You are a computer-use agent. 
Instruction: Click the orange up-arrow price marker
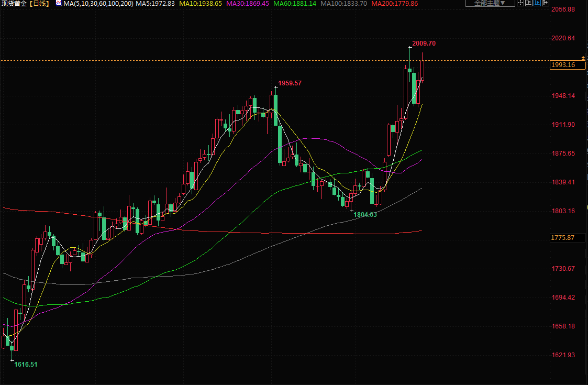583,57
